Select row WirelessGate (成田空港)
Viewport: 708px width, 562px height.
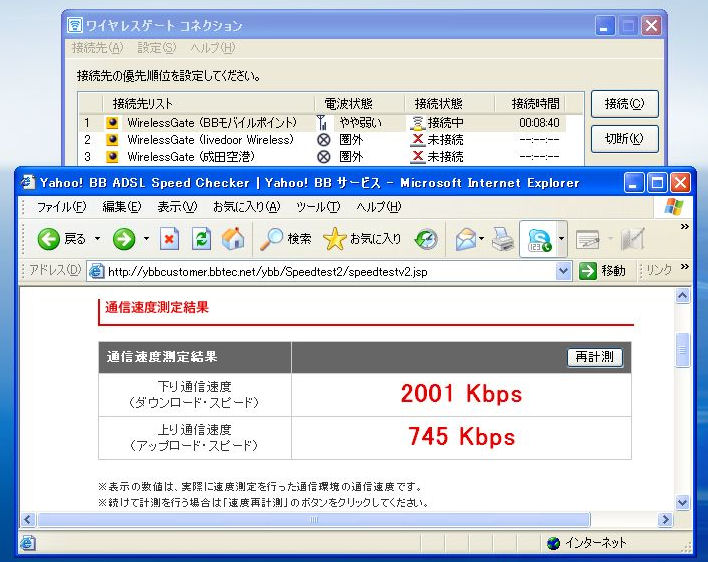click(323, 157)
